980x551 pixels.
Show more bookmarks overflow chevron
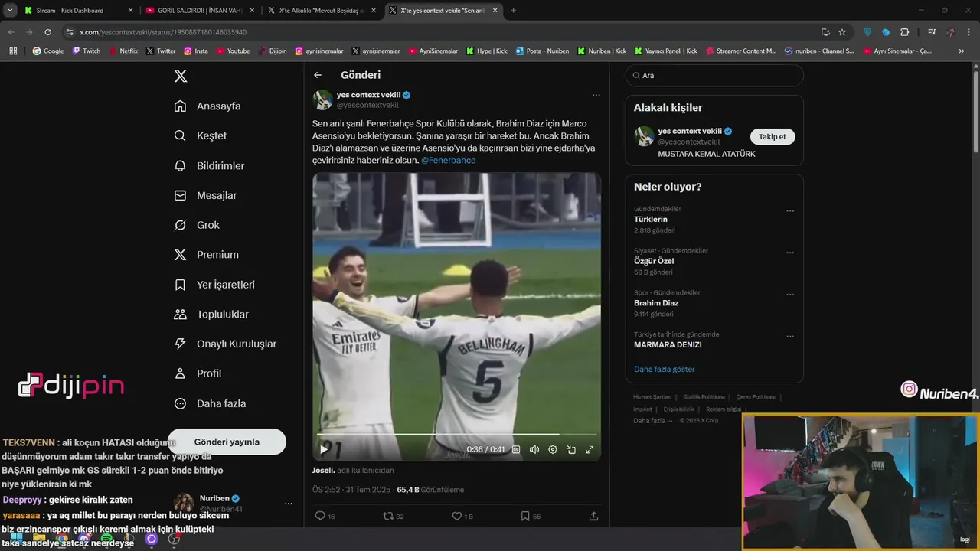click(962, 51)
